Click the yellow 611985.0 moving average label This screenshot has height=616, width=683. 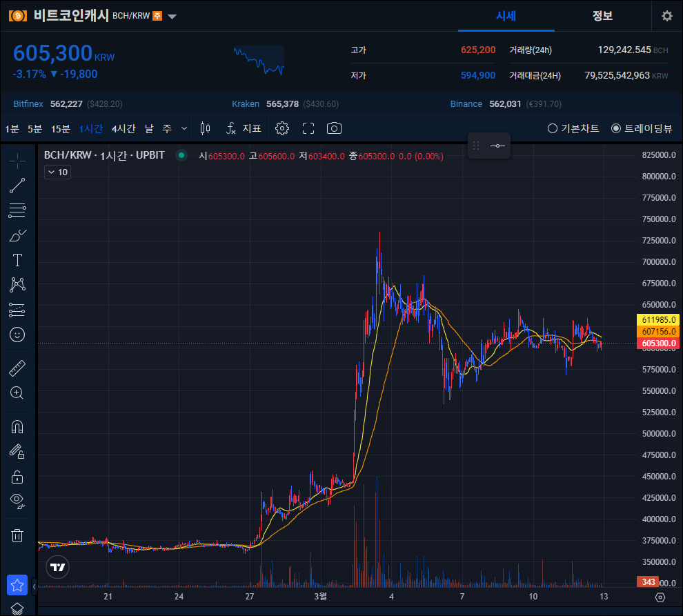click(658, 320)
